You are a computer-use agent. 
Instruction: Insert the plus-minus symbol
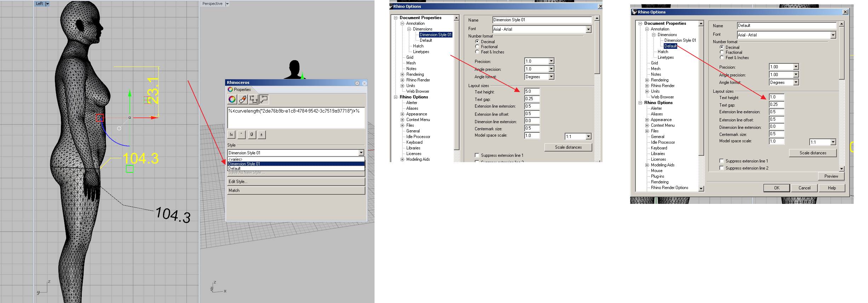pyautogui.click(x=262, y=135)
